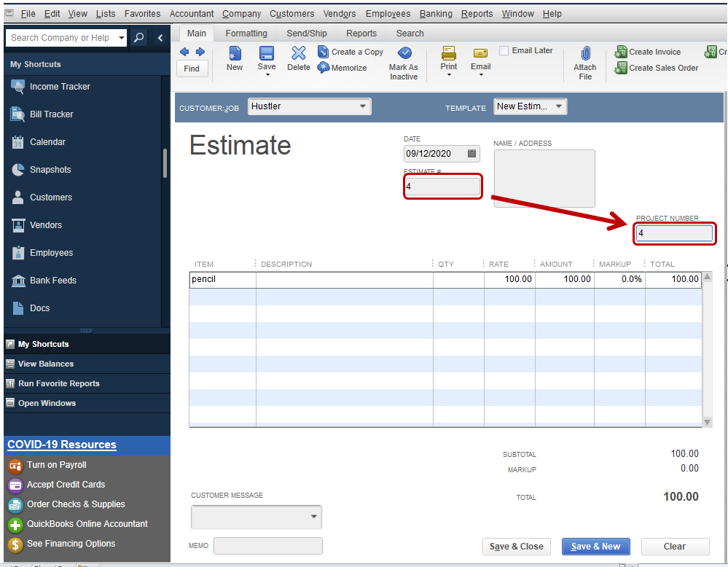Open the Lists menu

coord(106,14)
